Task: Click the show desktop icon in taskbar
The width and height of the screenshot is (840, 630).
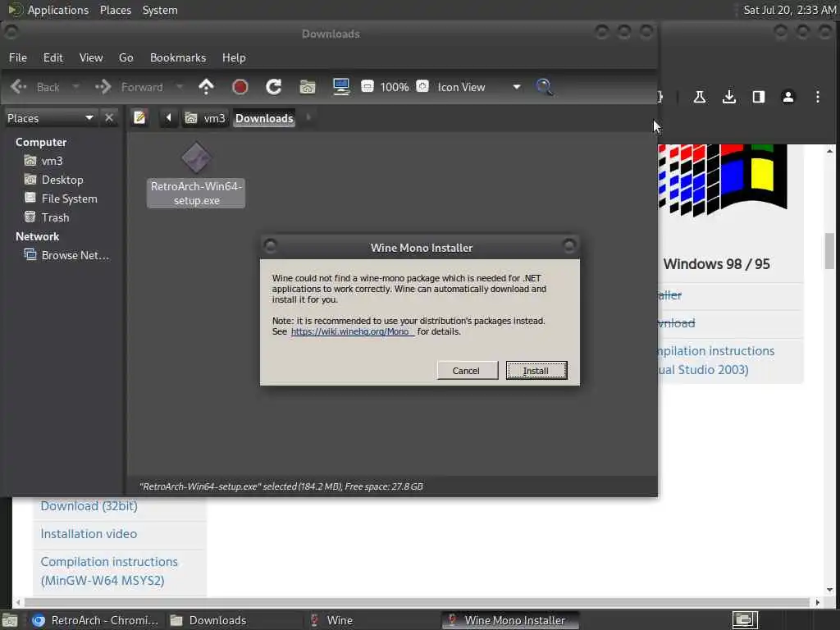Action: pos(10,620)
